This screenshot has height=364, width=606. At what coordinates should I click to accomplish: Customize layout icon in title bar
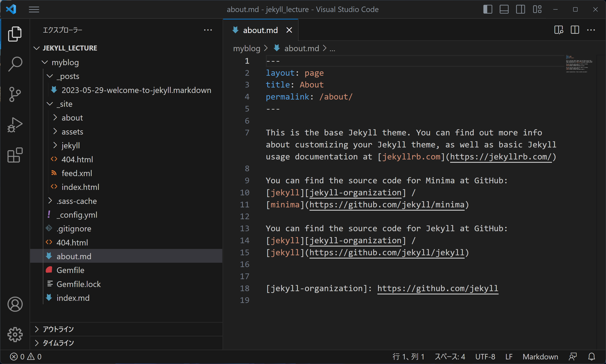click(537, 9)
